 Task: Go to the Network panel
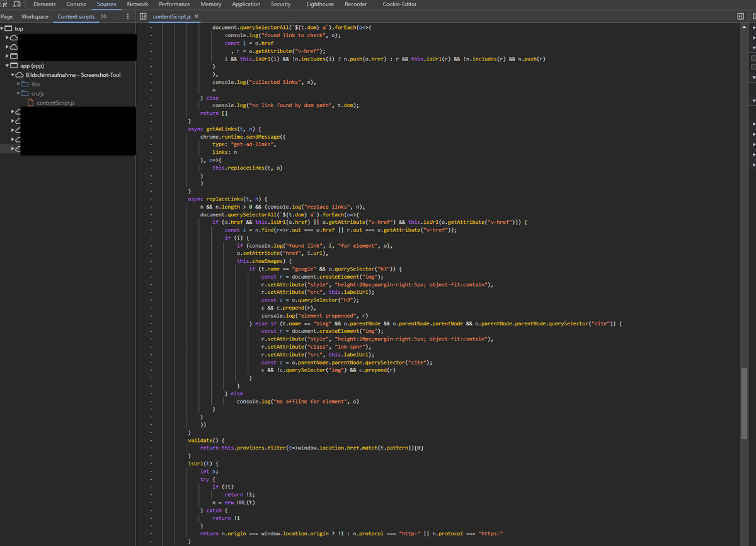coord(137,4)
